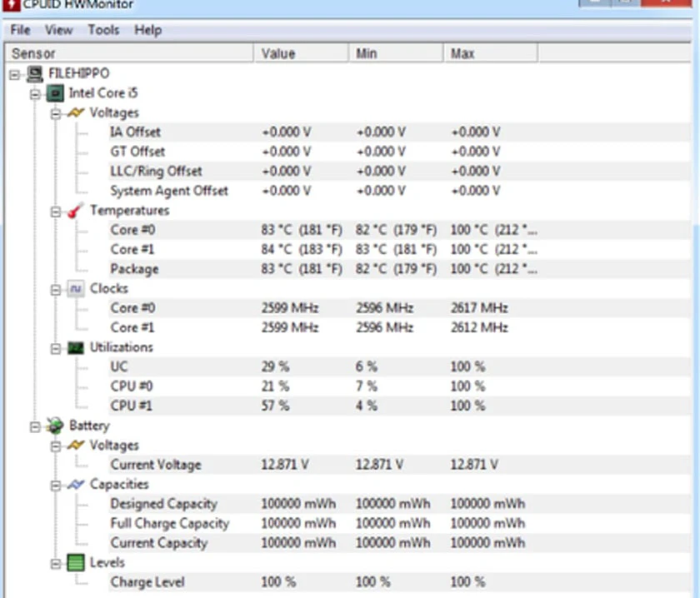Image resolution: width=700 pixels, height=598 pixels.
Task: Select the Charge Level row
Action: (399, 582)
